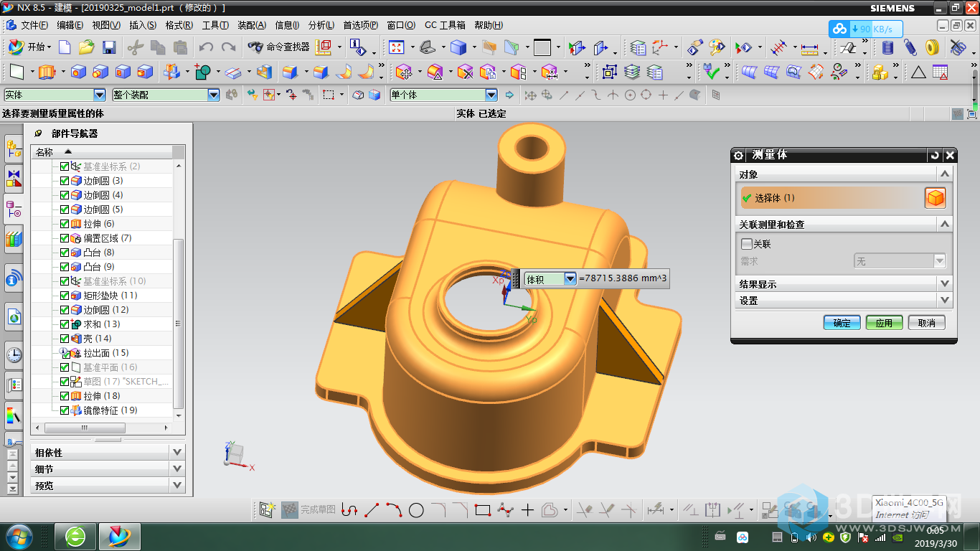This screenshot has height=551, width=980.
Task: Open the Windows Start orb
Action: [x=19, y=536]
